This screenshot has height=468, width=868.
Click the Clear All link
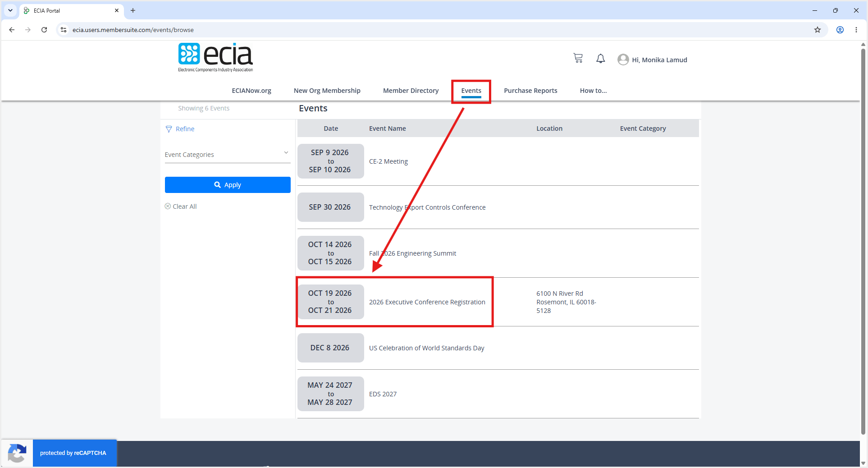(x=185, y=206)
